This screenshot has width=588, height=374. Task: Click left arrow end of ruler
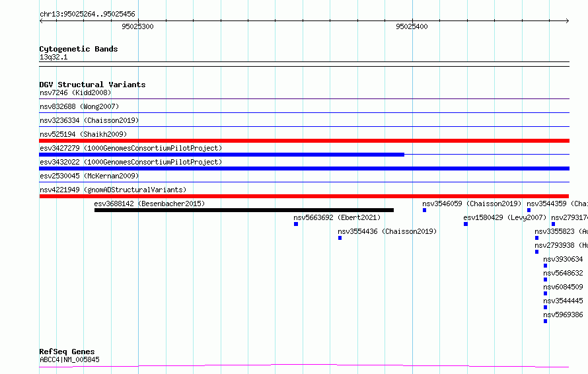[x=41, y=21]
